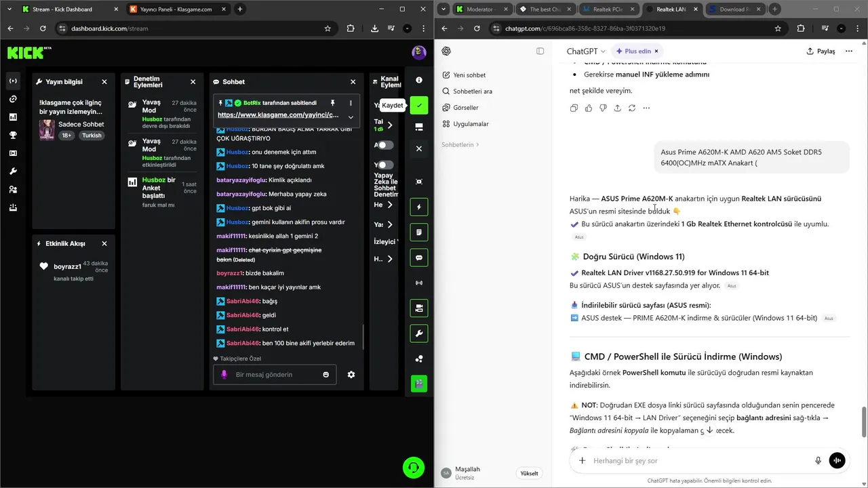The image size is (868, 488).
Task: Click the microphone dictation icon in ChatGPT input
Action: click(818, 461)
